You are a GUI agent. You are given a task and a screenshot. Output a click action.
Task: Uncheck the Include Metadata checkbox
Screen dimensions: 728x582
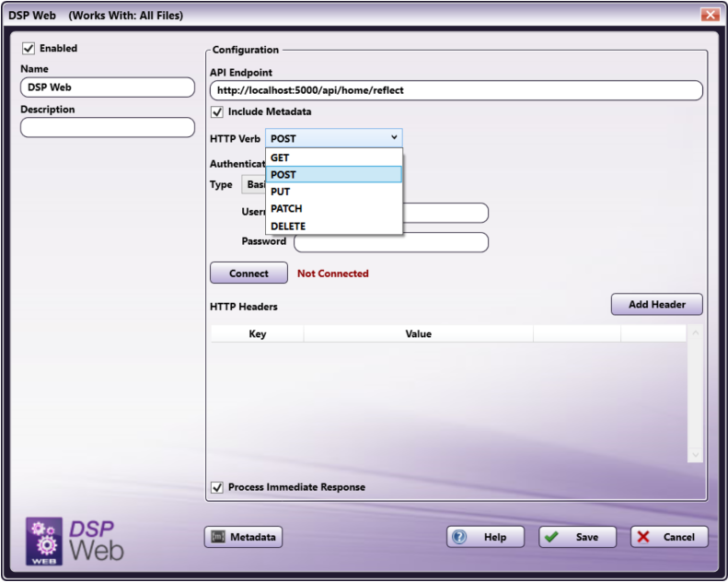click(218, 112)
